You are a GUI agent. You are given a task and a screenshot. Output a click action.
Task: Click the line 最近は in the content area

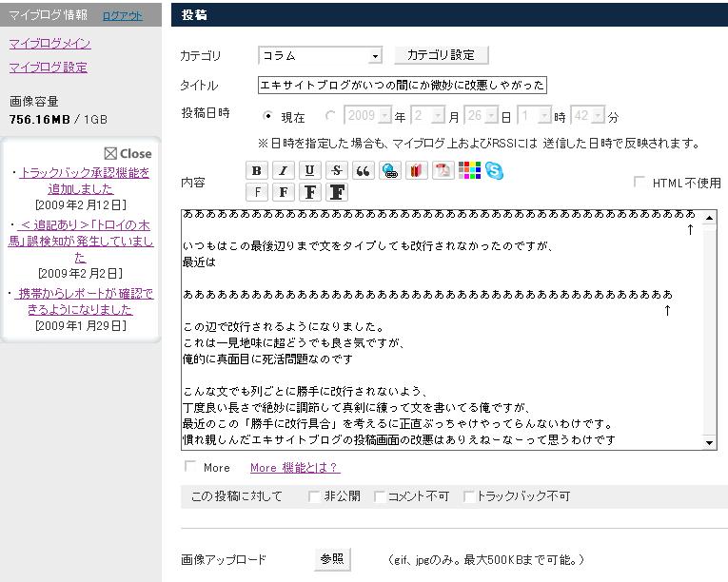199,262
